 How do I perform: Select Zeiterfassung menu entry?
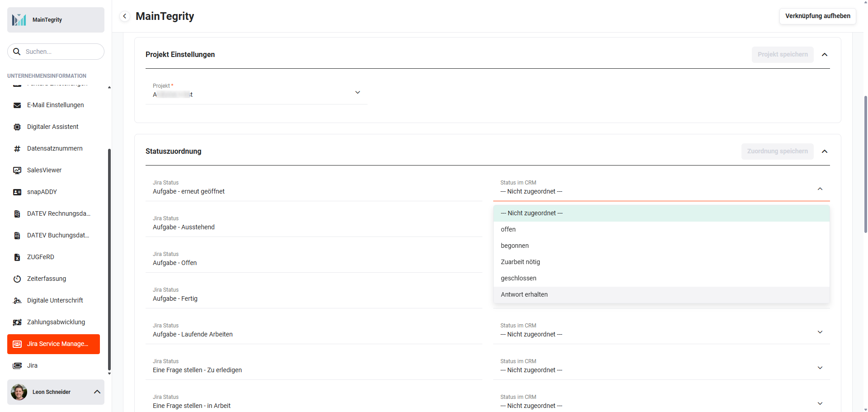pyautogui.click(x=54, y=279)
